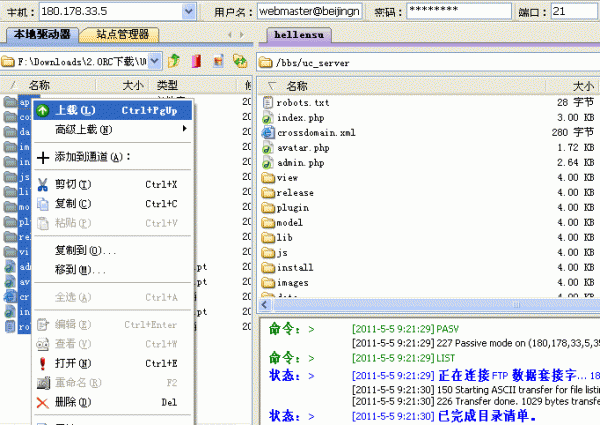This screenshot has width=600, height=425.
Task: Click the scissors 剪切 cut icon
Action: (x=43, y=184)
